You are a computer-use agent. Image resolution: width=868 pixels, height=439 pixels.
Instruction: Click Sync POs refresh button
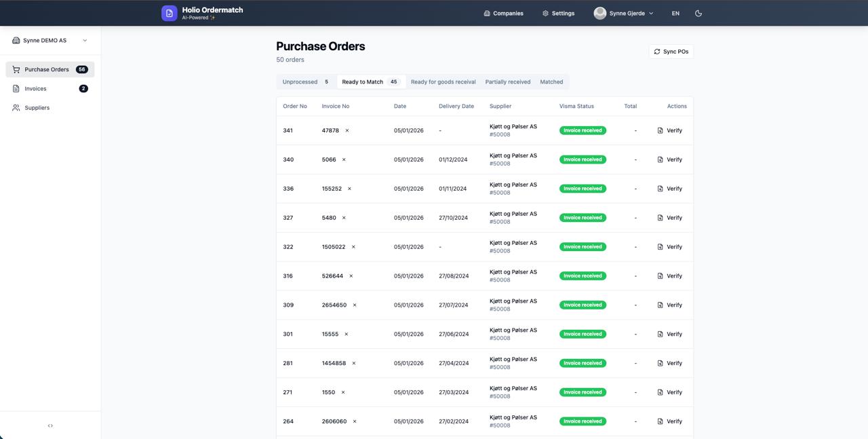(x=671, y=52)
